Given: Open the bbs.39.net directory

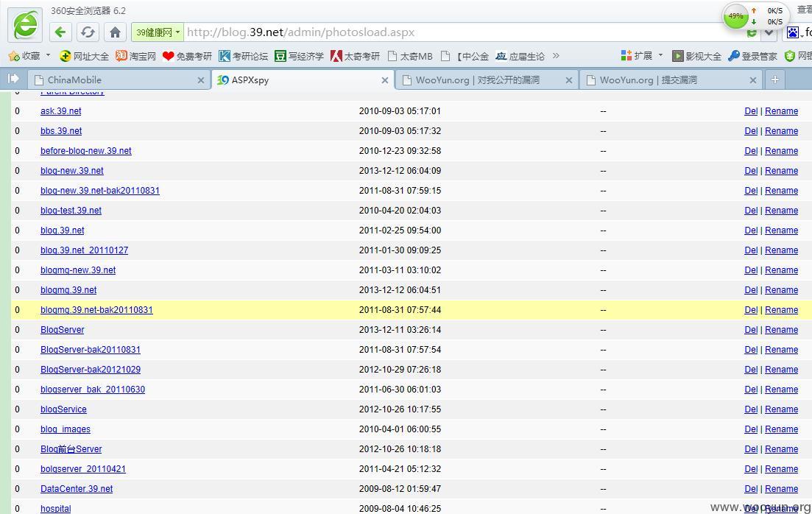Looking at the screenshot, I should 61,130.
